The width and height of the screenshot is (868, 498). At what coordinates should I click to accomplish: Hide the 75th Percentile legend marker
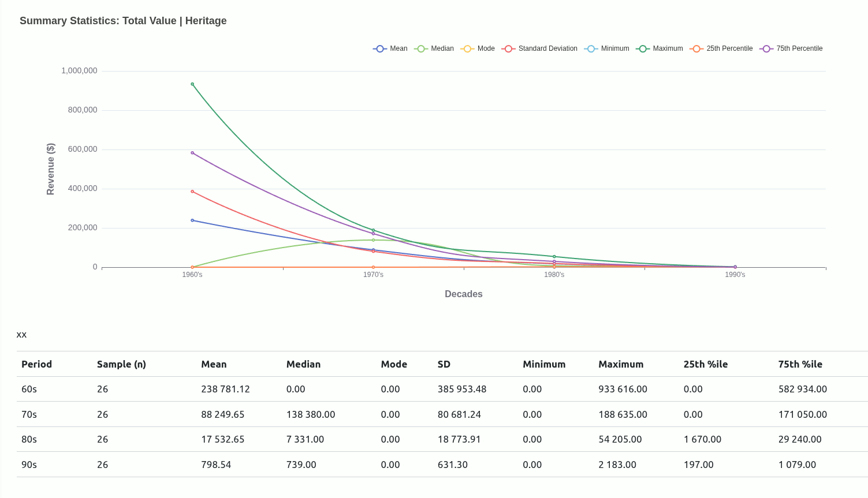pos(766,49)
